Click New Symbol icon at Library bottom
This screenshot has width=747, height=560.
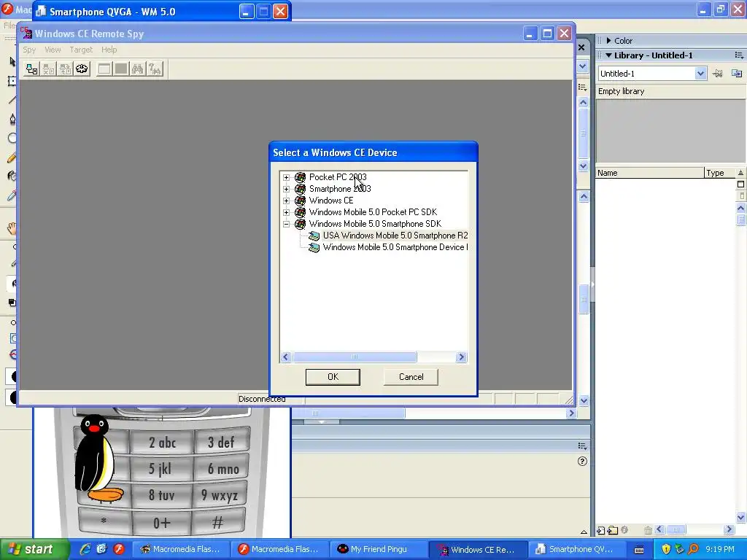coord(601,530)
